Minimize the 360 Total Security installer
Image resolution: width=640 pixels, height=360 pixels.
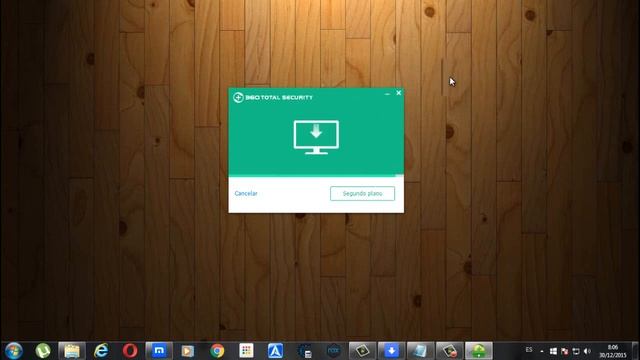click(x=387, y=93)
